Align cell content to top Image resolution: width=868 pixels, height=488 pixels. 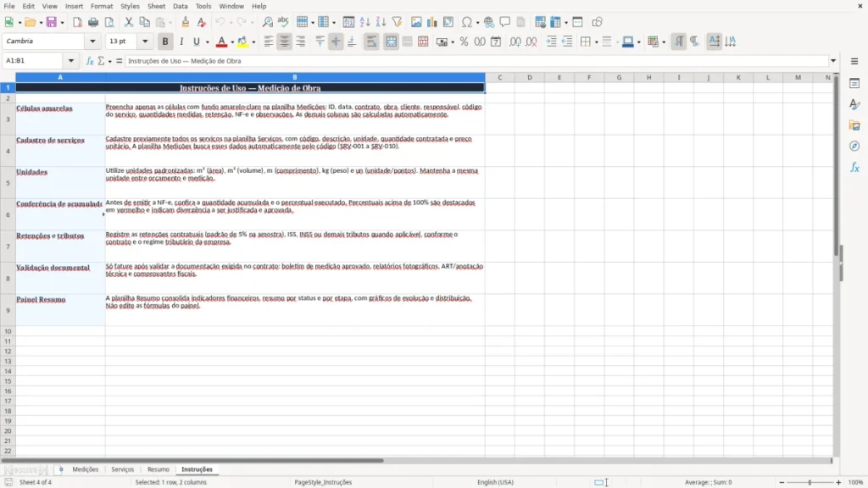point(320,42)
